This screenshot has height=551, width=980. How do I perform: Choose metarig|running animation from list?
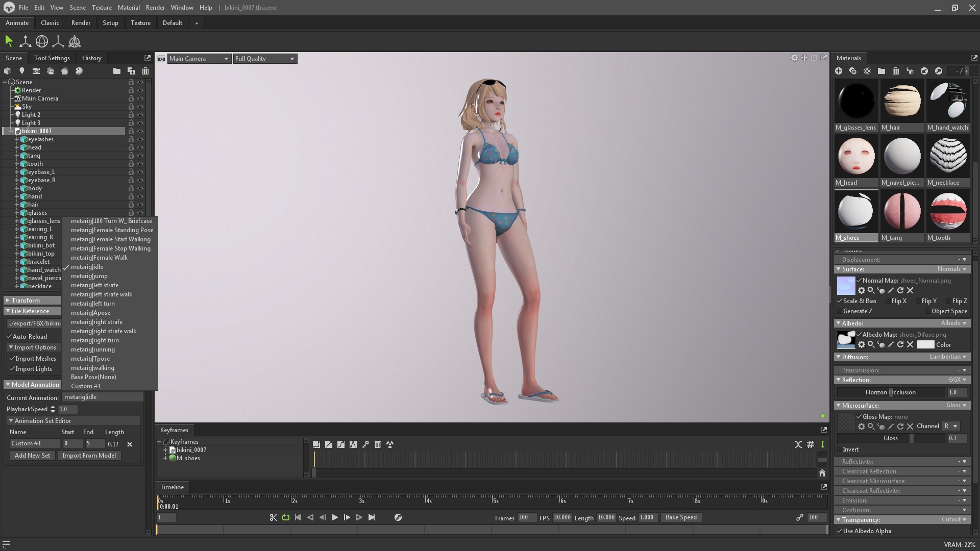93,349
